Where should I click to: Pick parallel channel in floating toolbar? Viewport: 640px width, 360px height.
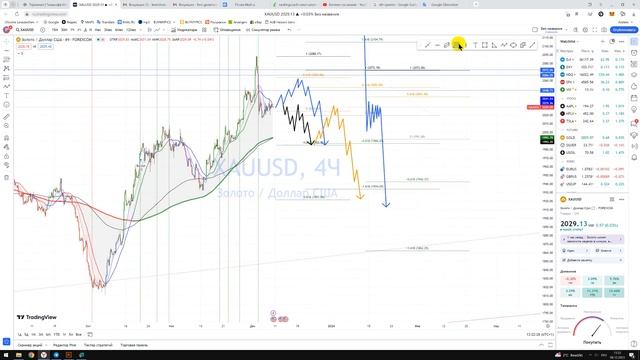[x=447, y=45]
